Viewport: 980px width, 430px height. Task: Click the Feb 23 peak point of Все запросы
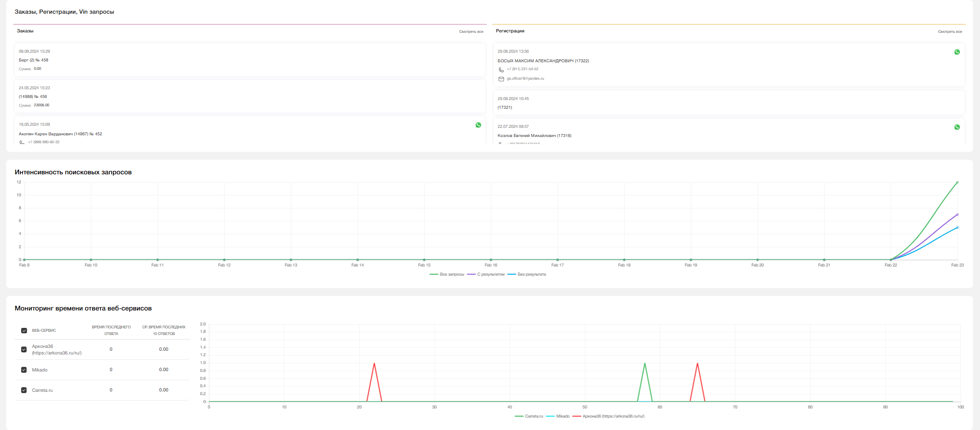pyautogui.click(x=957, y=182)
